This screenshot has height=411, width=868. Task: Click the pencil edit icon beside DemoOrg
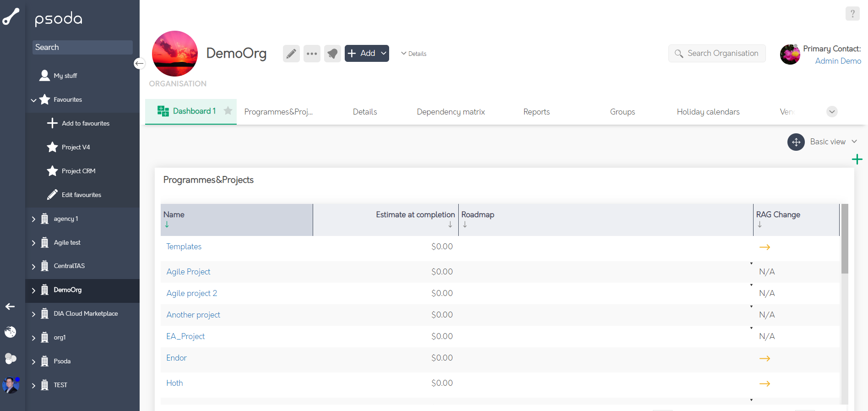tap(291, 54)
